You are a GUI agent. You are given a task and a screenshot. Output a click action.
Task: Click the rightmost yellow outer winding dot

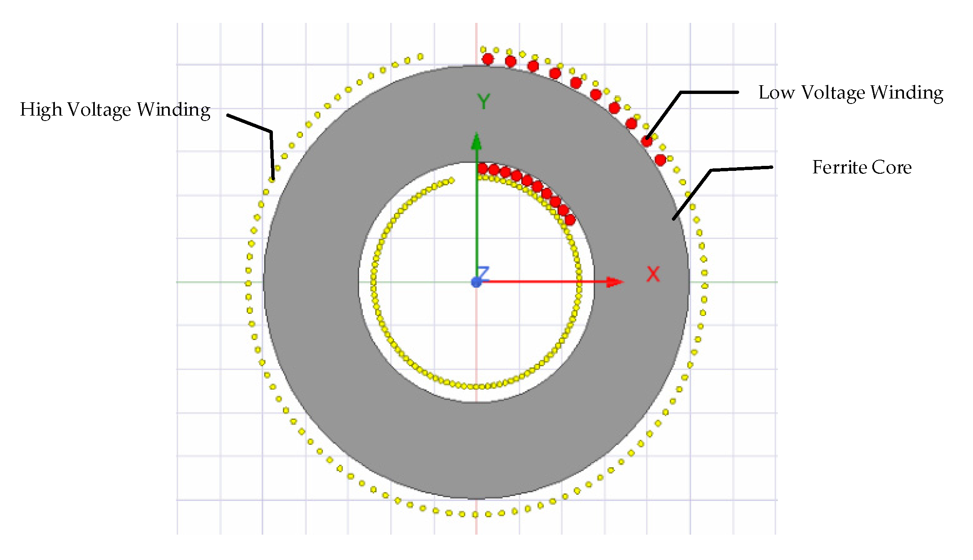[x=705, y=286]
